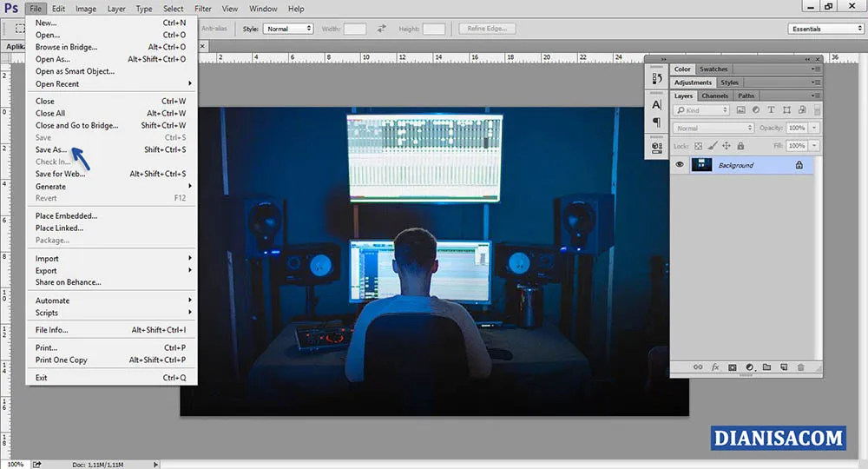Switch to the Paths tab
868x469 pixels.
click(746, 96)
